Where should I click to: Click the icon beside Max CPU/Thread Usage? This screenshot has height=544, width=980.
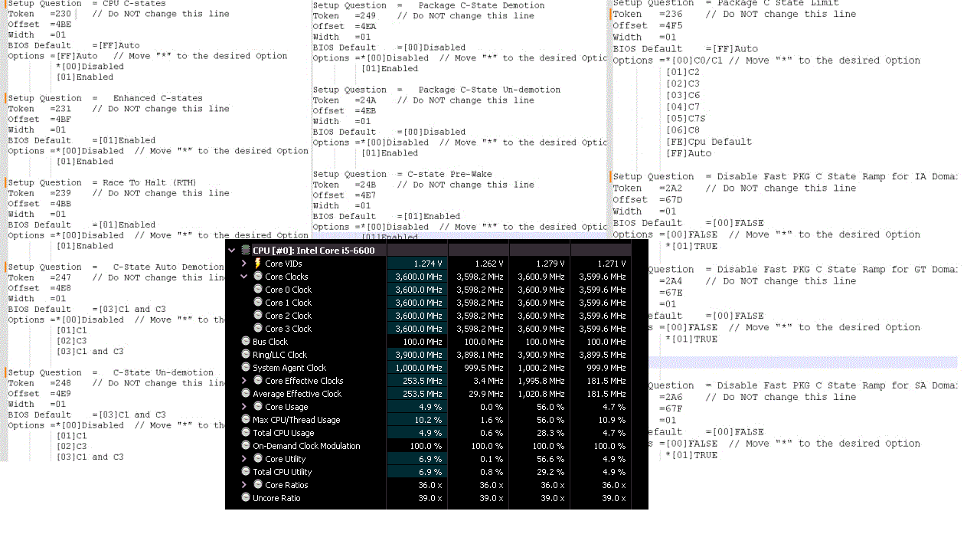point(246,420)
